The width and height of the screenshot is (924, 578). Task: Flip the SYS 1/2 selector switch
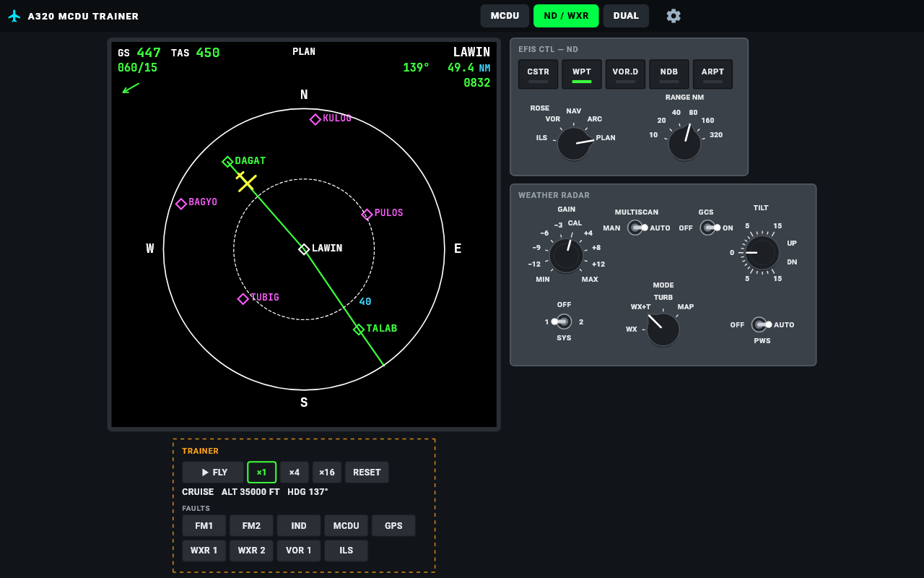[562, 322]
